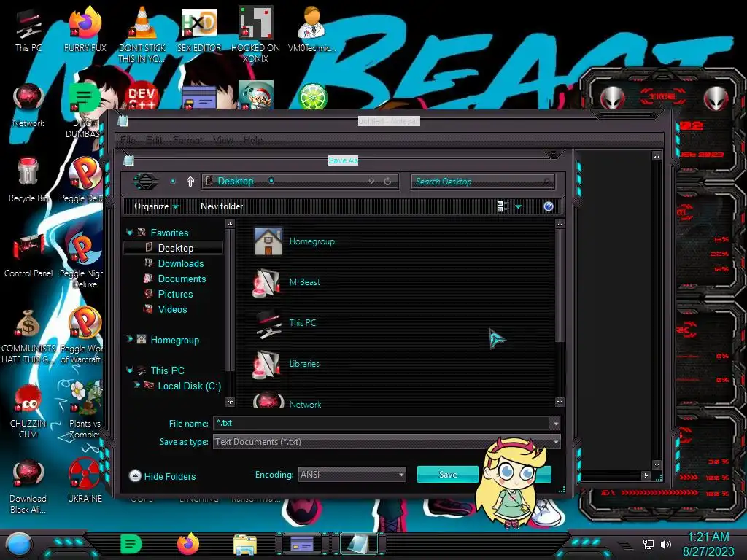Select the MrBeast folder item

pyautogui.click(x=287, y=282)
